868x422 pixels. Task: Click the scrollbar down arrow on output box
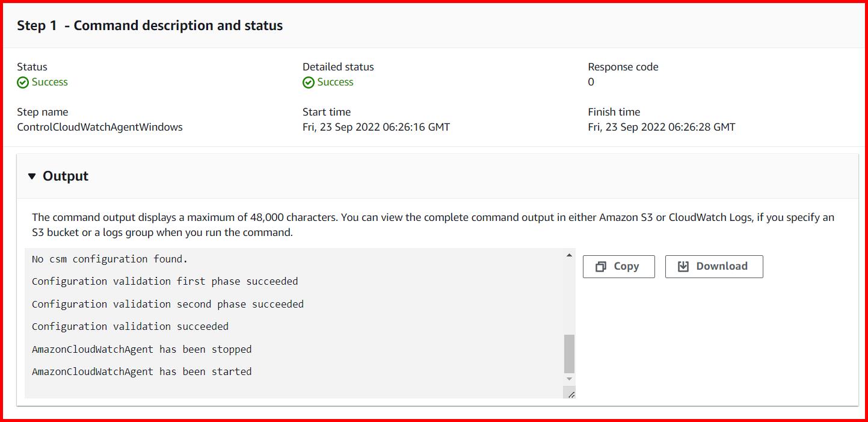568,379
